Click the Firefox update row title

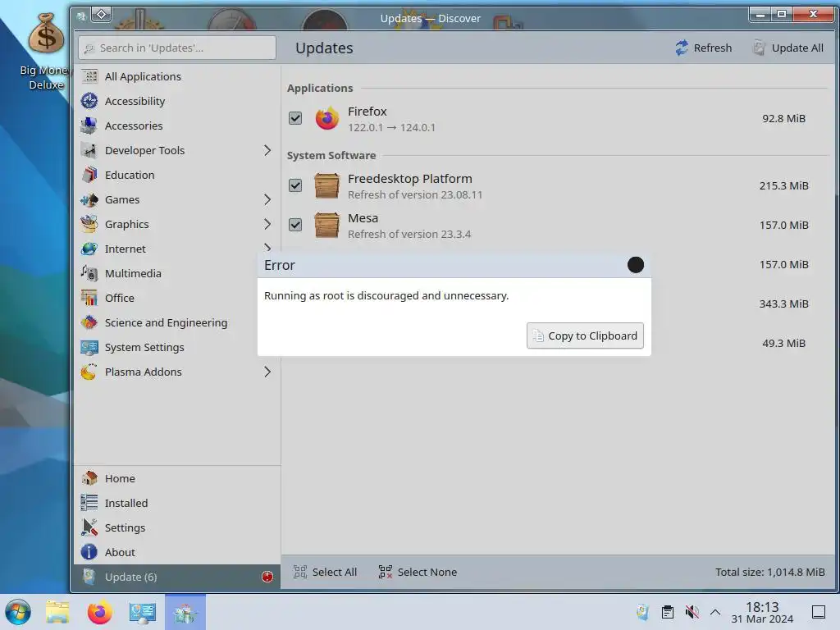point(367,112)
